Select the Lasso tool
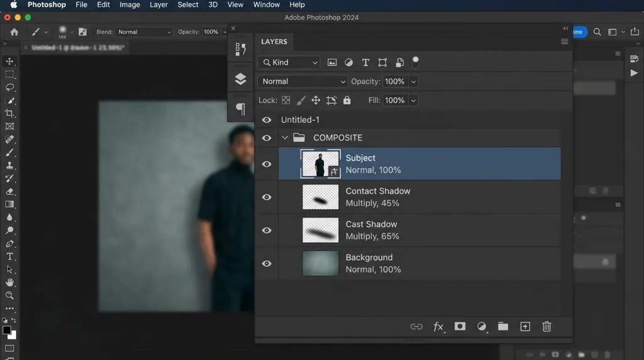644x360 pixels. [9, 87]
